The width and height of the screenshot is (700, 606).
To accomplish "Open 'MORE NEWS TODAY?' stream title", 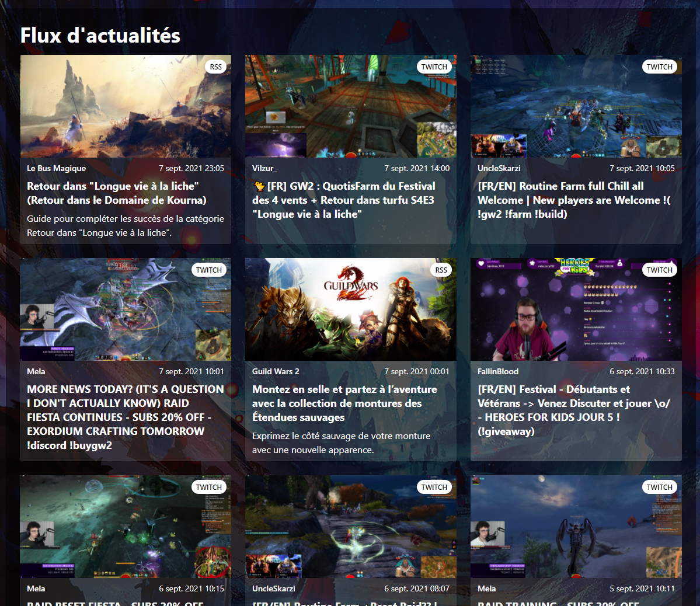I will pos(125,417).
